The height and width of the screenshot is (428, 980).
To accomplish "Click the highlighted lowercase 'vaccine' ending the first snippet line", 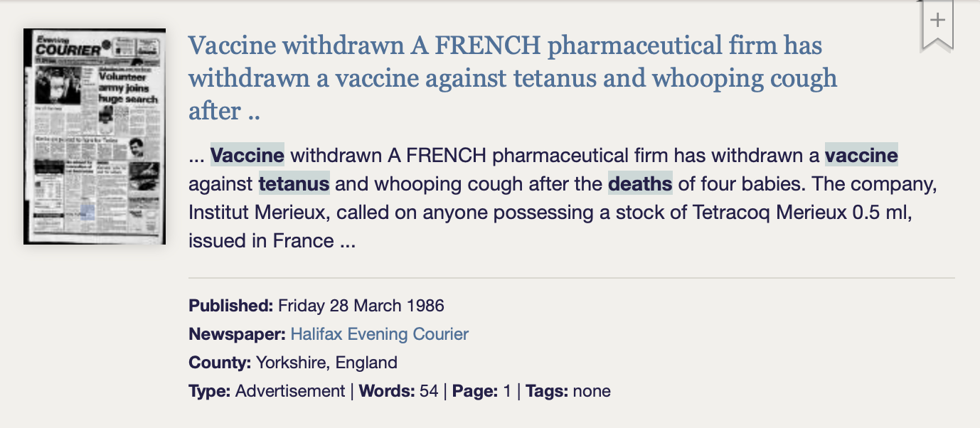I will [861, 155].
